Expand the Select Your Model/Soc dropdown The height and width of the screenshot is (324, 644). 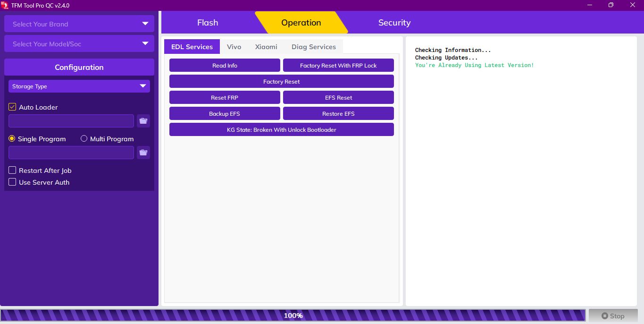[79, 44]
